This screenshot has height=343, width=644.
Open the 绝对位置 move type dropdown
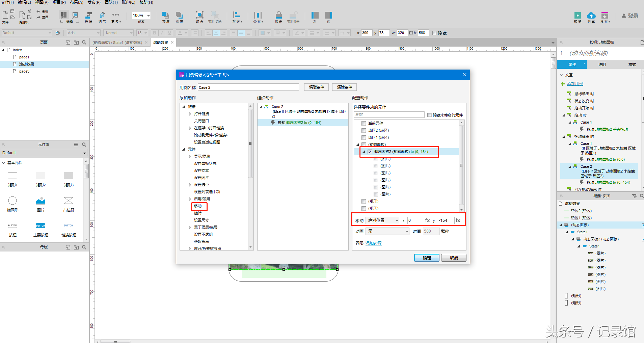[383, 220]
